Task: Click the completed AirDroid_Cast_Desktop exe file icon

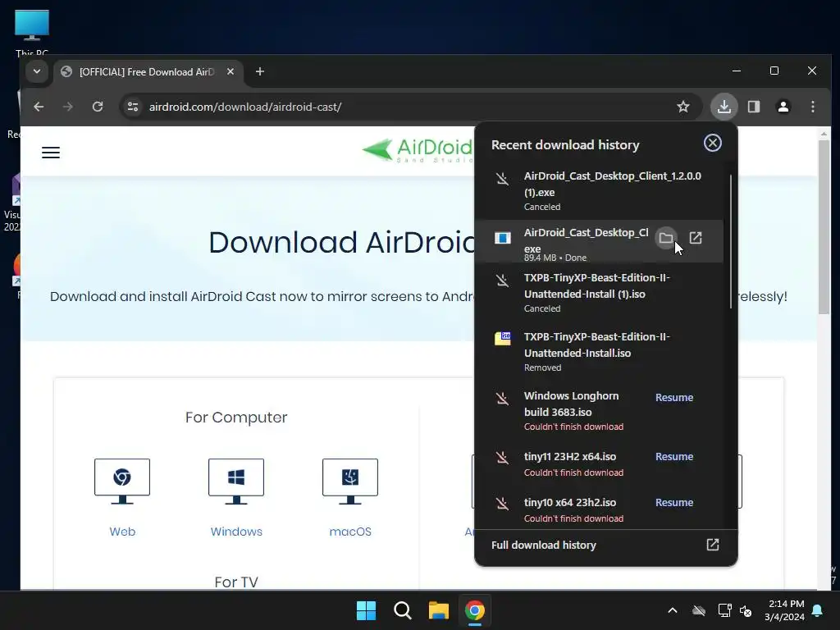Action: 503,238
